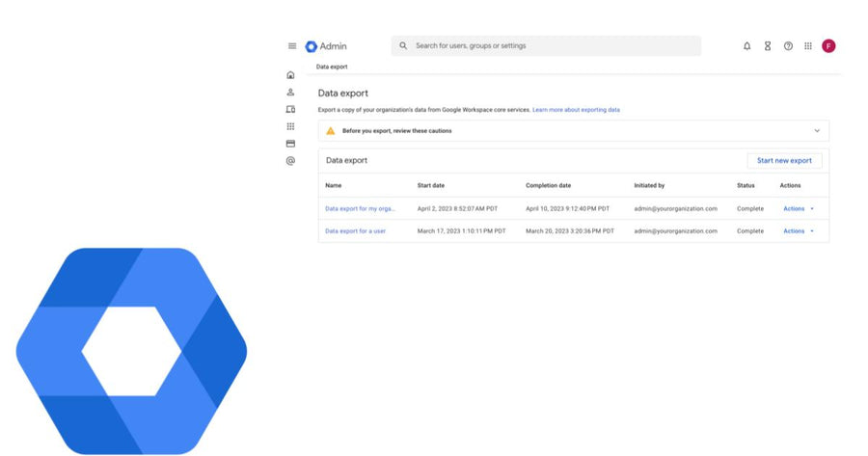Open Apps grid in the sidebar
868x456 pixels.
[290, 126]
